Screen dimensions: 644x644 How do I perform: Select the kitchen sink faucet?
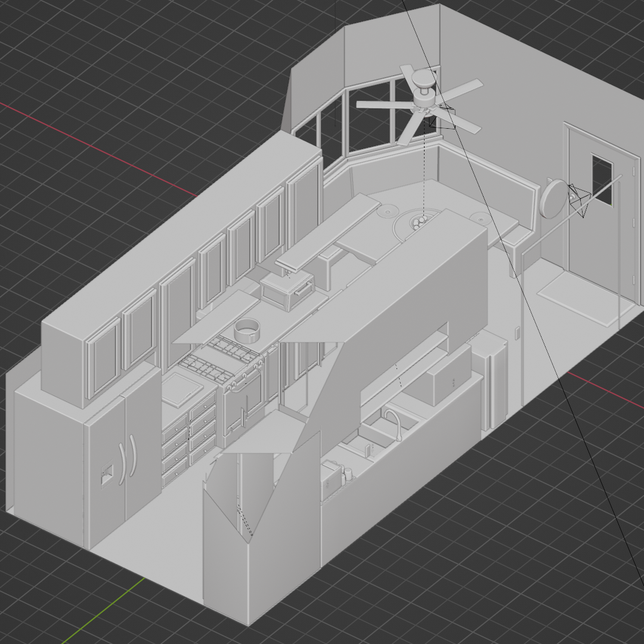tap(394, 423)
